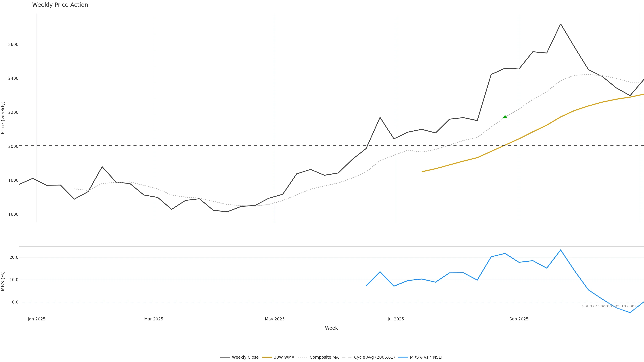This screenshot has width=644, height=362.
Task: Click the MRS (%) y-axis title
Action: pos(3,281)
